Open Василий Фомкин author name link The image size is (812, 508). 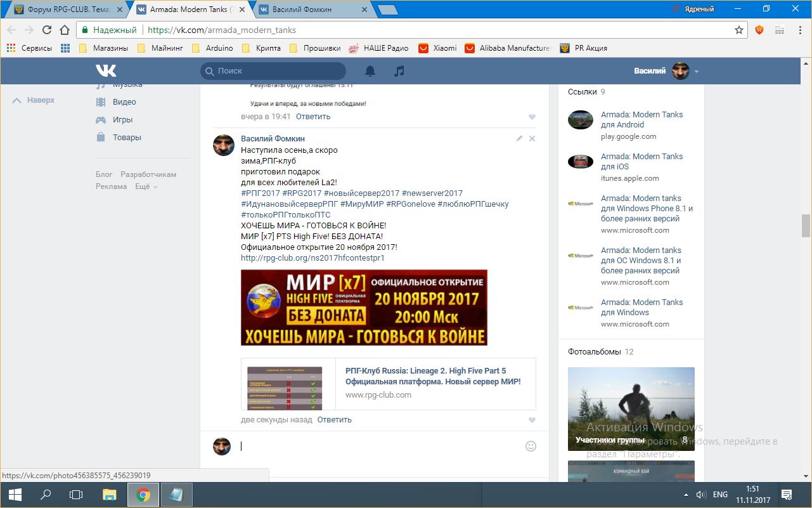(x=273, y=139)
